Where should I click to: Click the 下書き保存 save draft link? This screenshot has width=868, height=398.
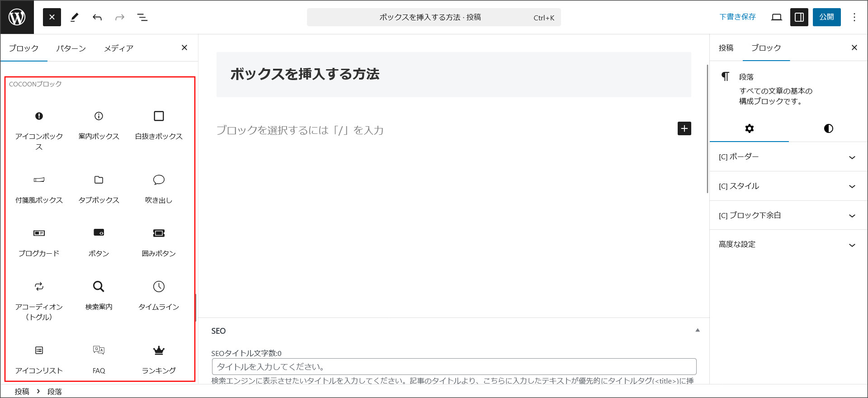pyautogui.click(x=737, y=17)
